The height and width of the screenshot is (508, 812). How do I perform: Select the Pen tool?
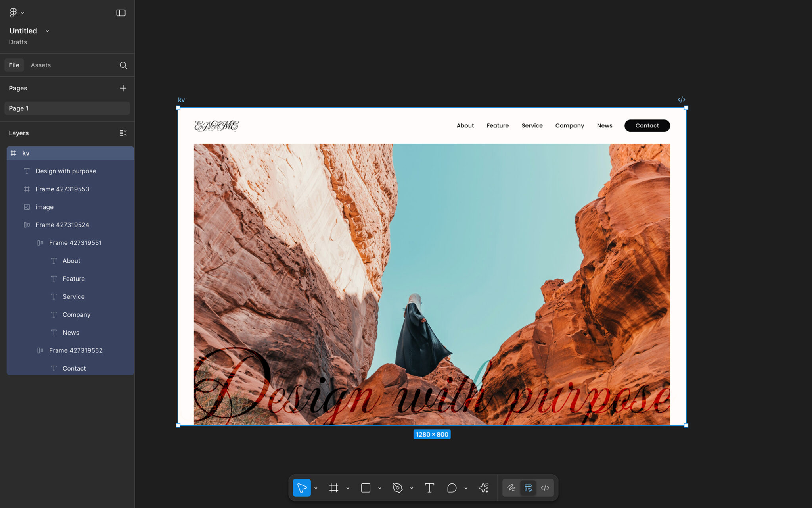tap(397, 488)
